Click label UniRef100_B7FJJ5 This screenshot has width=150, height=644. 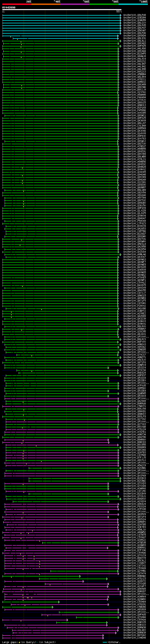point(135,458)
